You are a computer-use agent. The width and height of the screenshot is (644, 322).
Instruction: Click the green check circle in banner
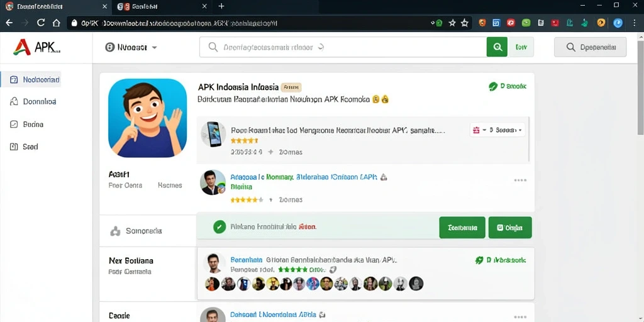click(219, 226)
